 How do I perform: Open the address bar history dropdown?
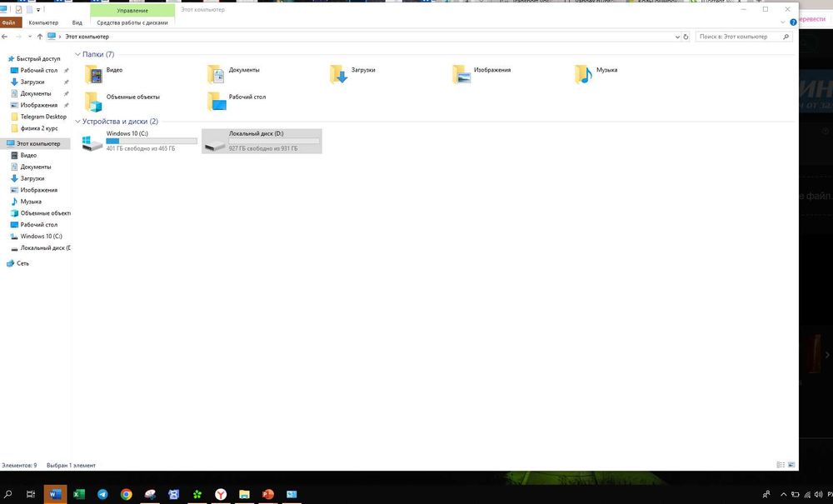tap(677, 37)
